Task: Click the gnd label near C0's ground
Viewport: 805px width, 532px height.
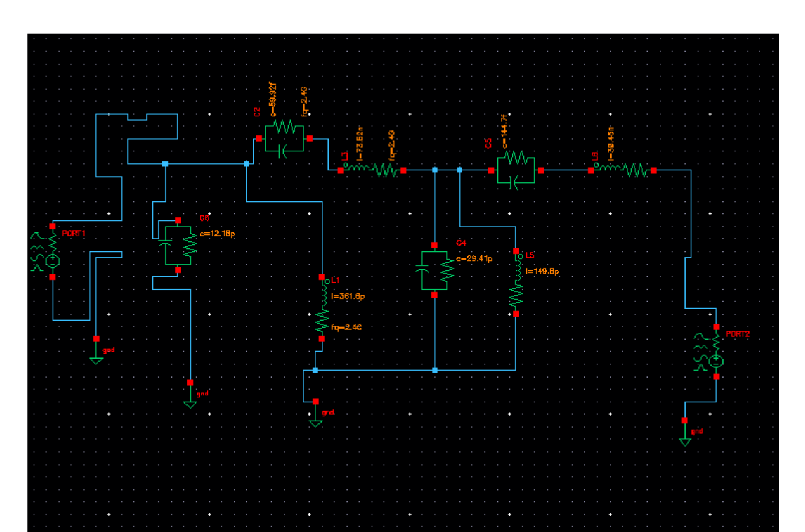Action: point(202,393)
